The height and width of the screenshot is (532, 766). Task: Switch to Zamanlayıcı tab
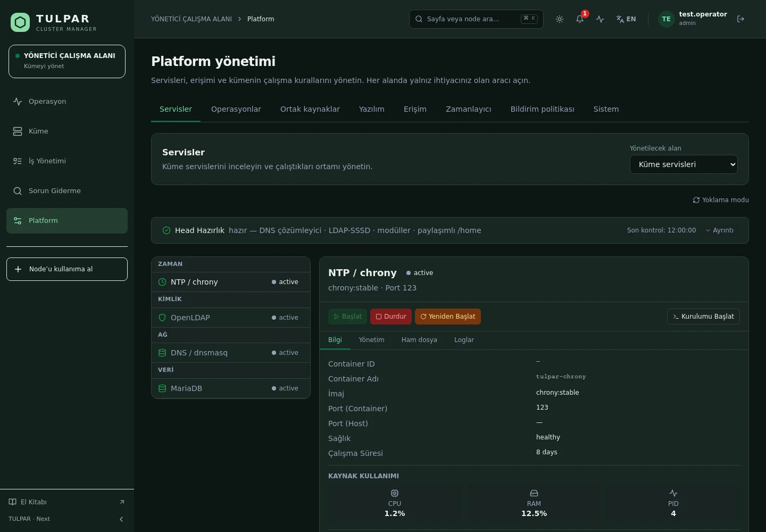(469, 109)
